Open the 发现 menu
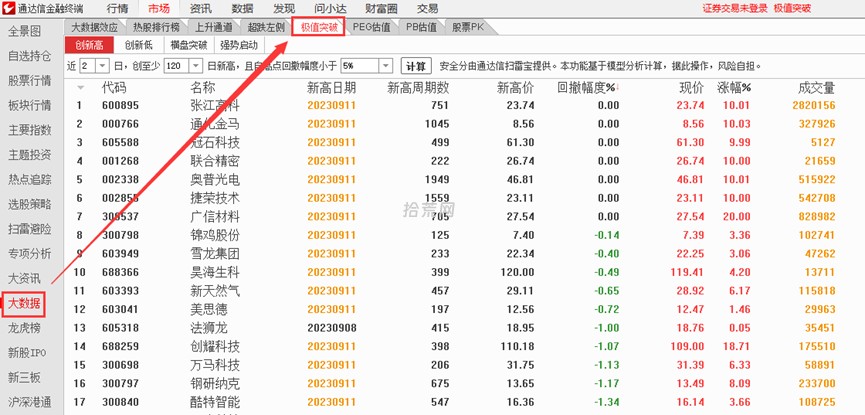This screenshot has width=865, height=415. (284, 8)
